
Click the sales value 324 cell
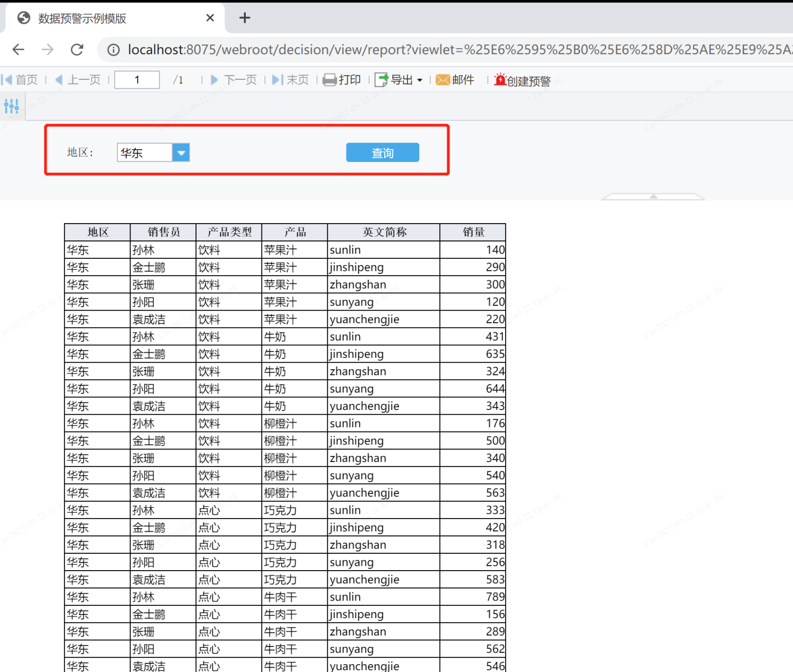473,371
